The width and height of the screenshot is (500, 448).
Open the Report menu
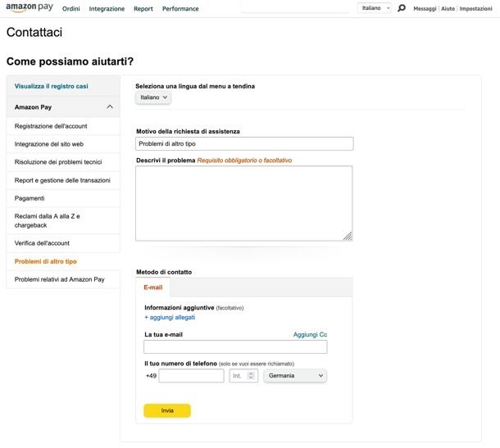coord(143,9)
